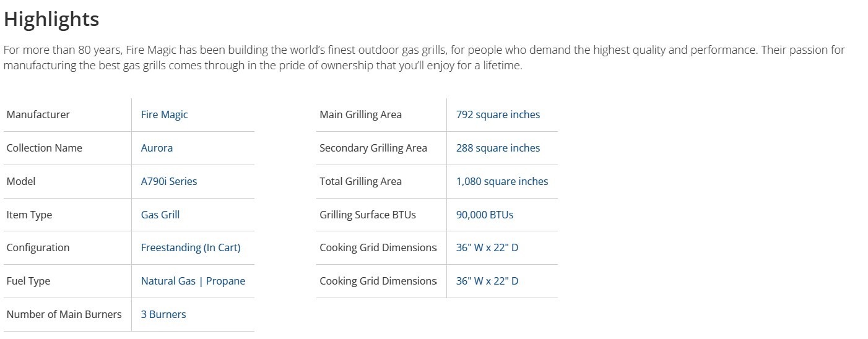This screenshot has width=868, height=339.
Task: Click the Total Grilling Area label
Action: point(360,181)
